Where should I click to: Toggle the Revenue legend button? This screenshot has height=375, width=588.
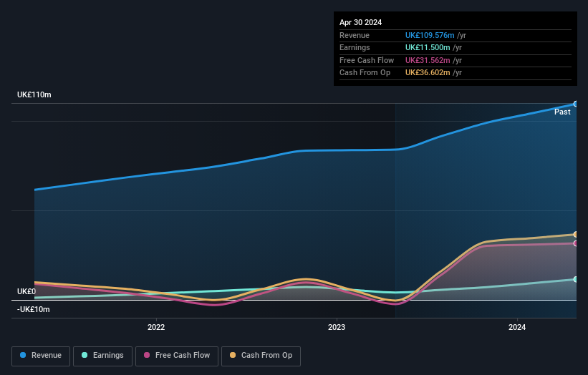click(x=41, y=356)
